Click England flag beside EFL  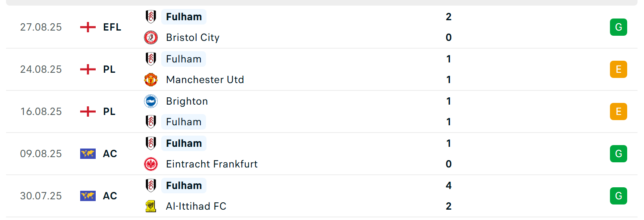(88, 27)
